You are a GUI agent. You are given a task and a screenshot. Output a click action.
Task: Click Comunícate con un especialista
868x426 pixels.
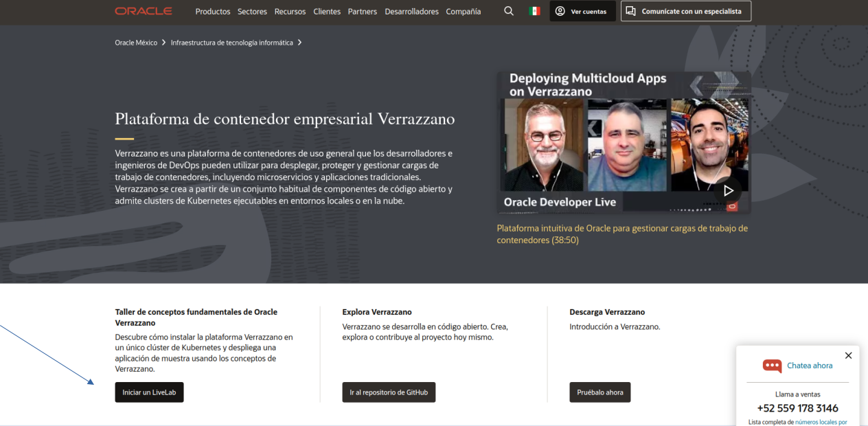pyautogui.click(x=686, y=11)
